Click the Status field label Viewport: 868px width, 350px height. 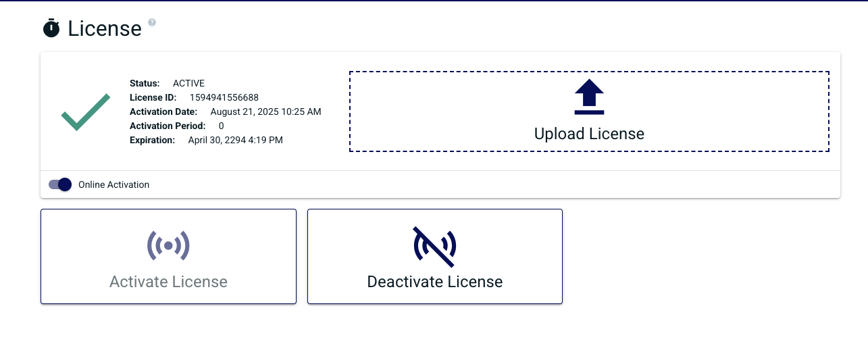click(145, 84)
